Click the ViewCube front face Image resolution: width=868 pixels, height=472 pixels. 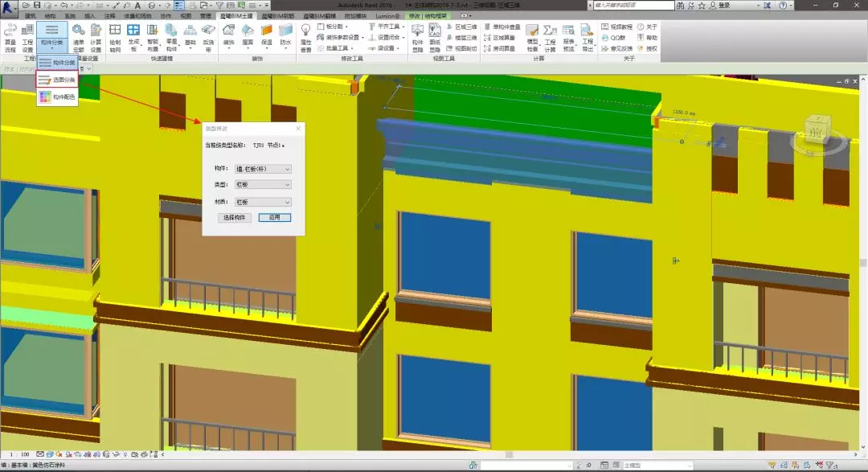point(815,133)
